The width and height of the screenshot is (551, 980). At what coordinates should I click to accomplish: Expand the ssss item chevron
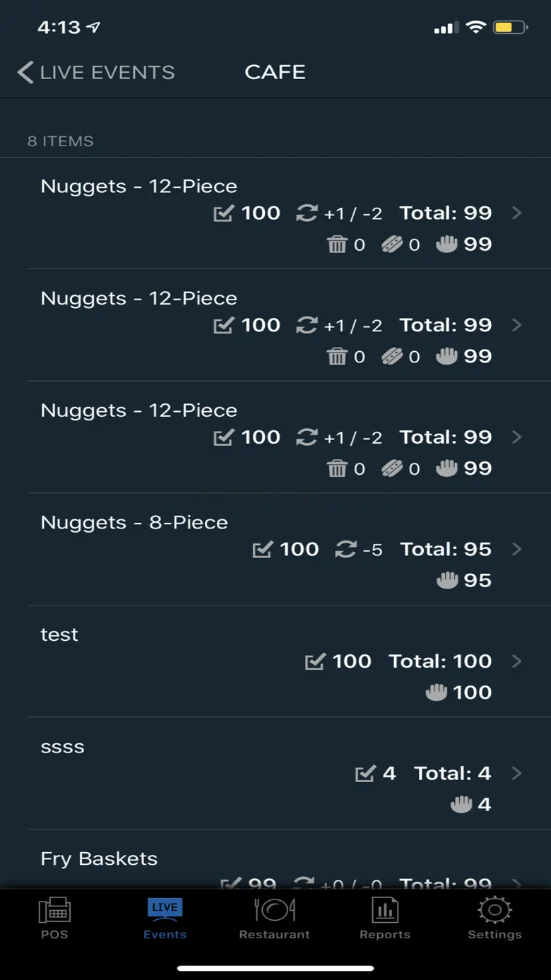[517, 774]
